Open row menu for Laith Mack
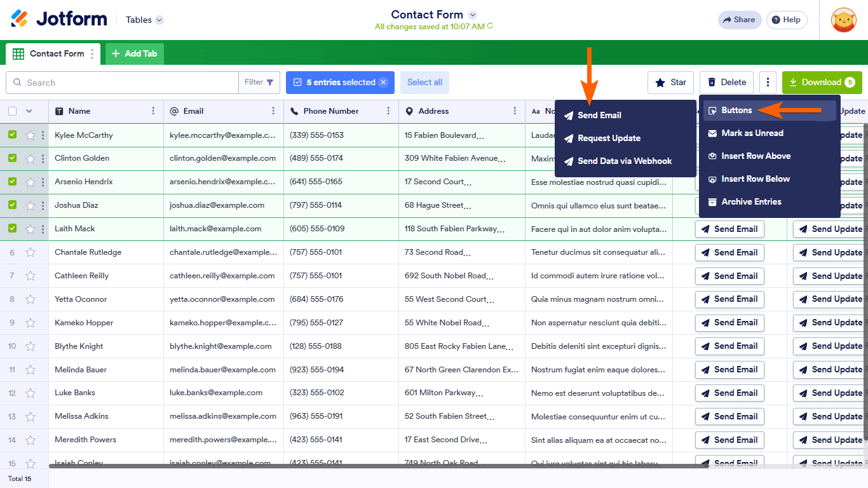 coord(43,229)
